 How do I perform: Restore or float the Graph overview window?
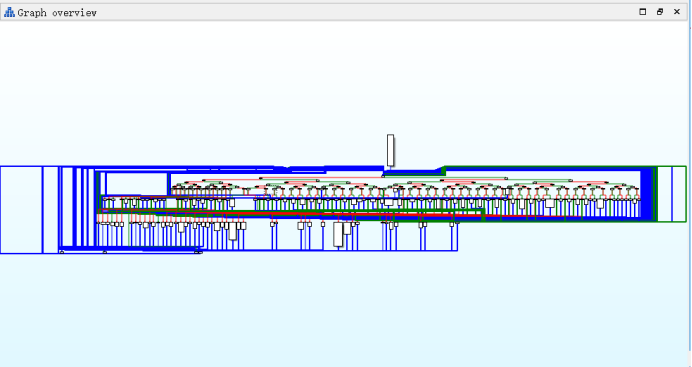click(x=660, y=12)
